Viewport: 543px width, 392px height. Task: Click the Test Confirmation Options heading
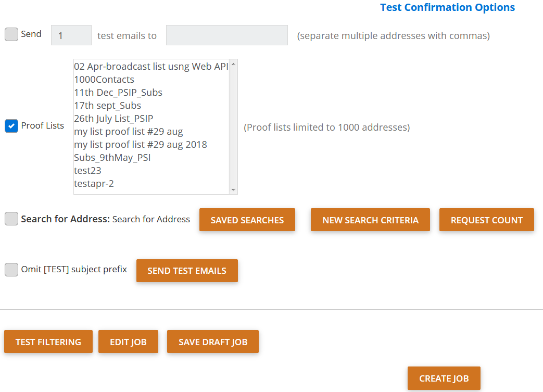tap(447, 7)
